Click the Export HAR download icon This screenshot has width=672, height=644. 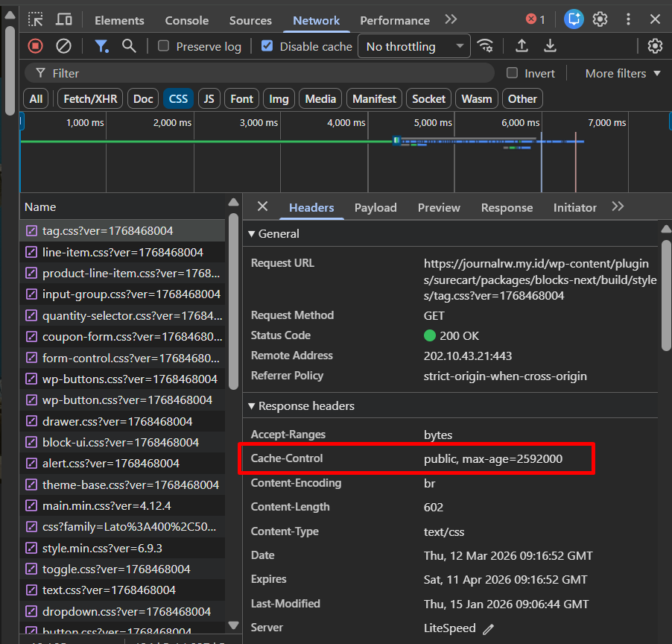[550, 46]
